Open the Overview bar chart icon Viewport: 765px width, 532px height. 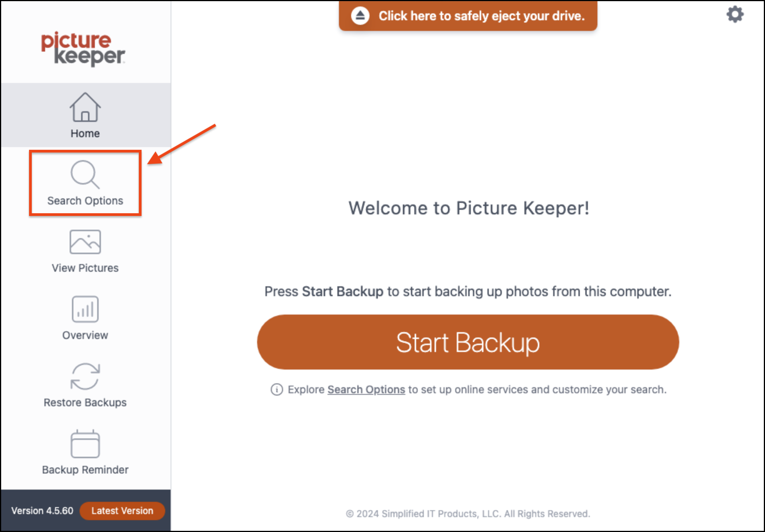[x=85, y=309]
